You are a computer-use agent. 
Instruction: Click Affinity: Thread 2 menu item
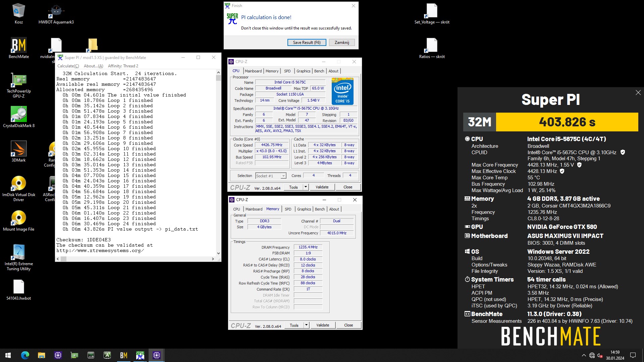(123, 66)
